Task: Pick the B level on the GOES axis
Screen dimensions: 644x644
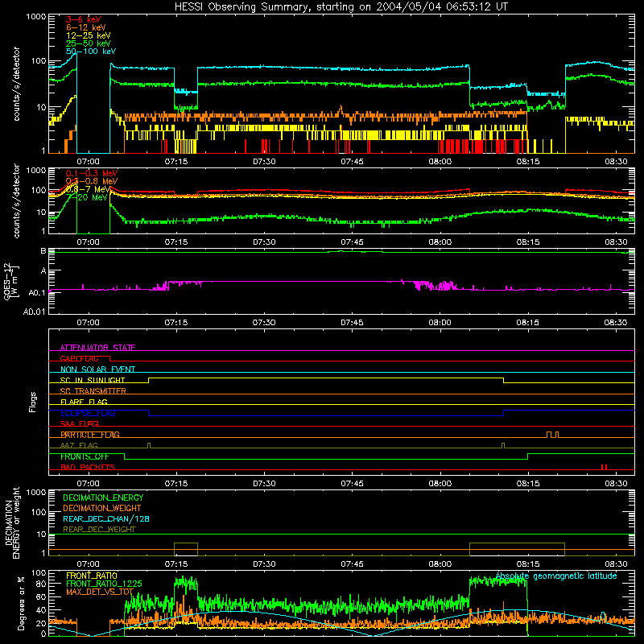Action: pyautogui.click(x=43, y=250)
